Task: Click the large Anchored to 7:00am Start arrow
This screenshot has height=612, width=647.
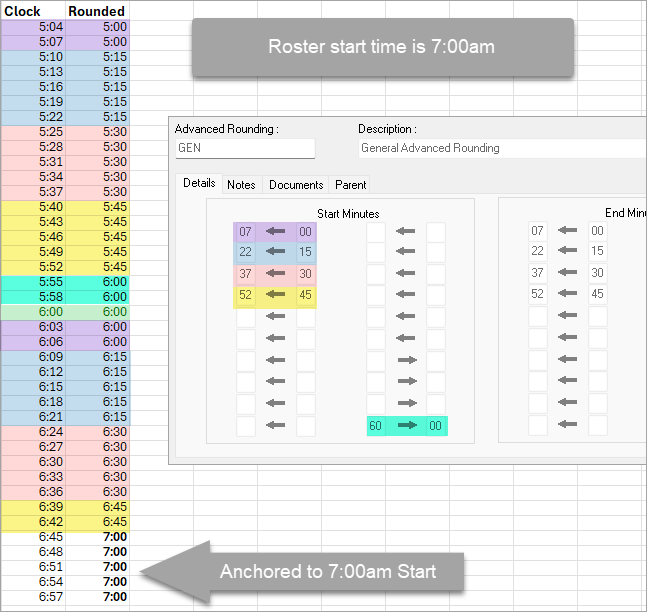Action: point(302,572)
